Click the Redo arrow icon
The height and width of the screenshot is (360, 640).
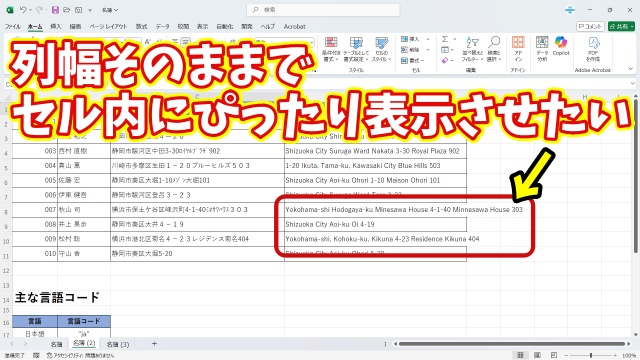click(39, 10)
